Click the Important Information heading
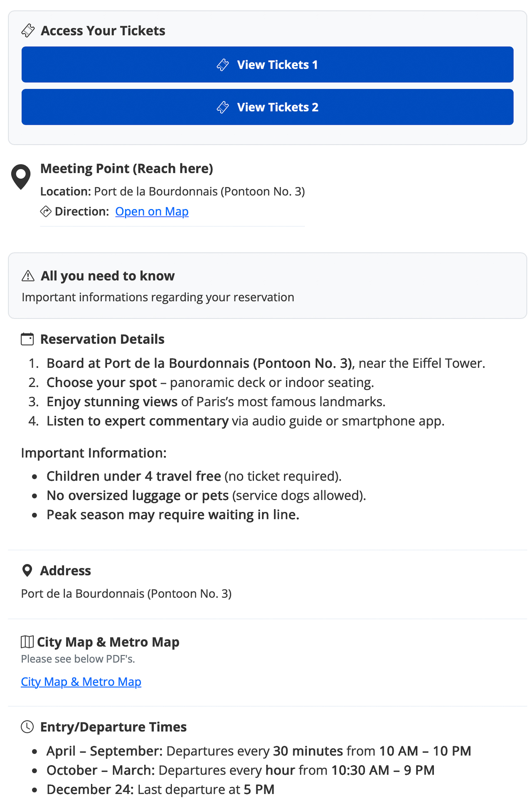This screenshot has height=798, width=532. tap(94, 453)
